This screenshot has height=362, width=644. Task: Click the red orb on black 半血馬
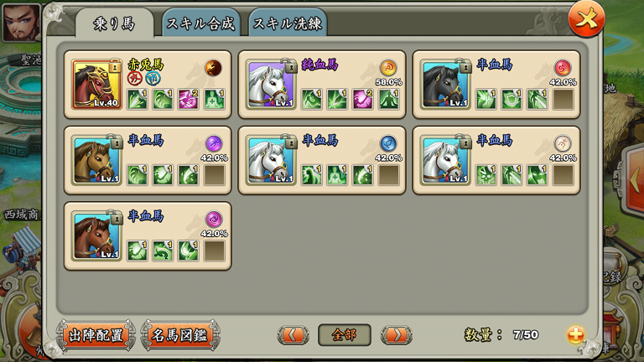563,68
